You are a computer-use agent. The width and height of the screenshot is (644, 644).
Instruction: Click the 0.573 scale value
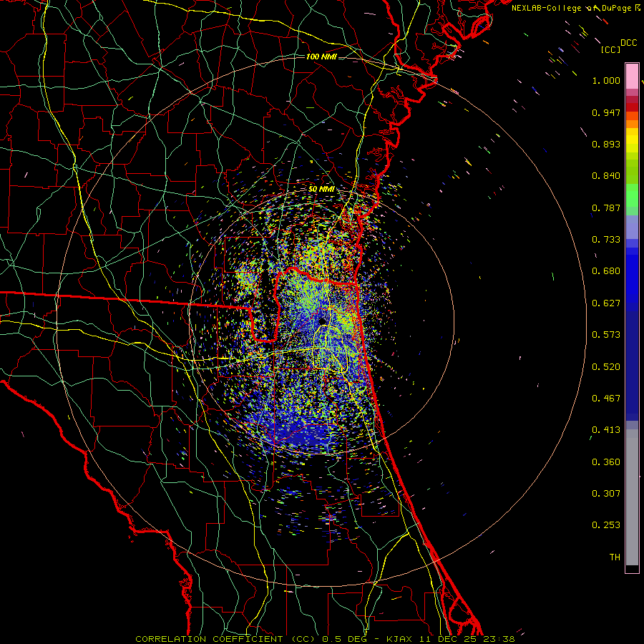tap(606, 335)
